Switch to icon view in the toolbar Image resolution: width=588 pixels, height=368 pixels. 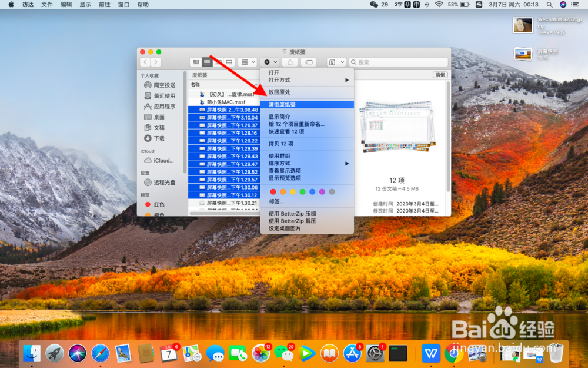[x=195, y=62]
